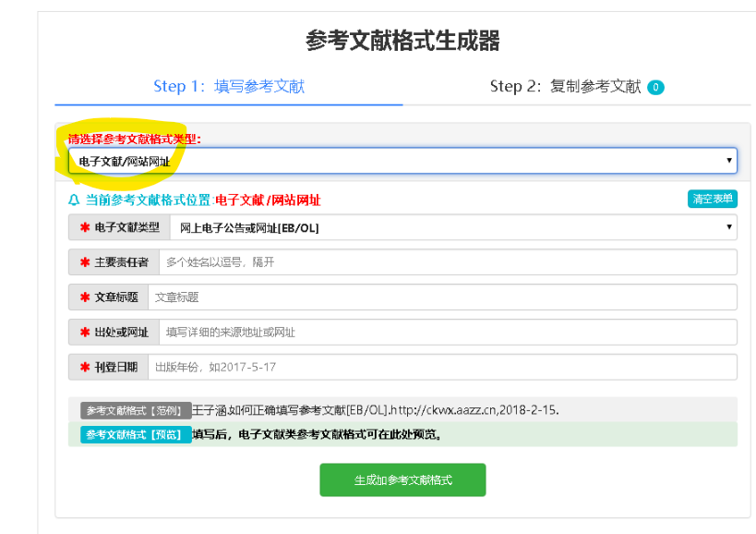Viewport: 756px width, 534px height.
Task: Click the red asterisk beside 刊登日期
Action: pyautogui.click(x=85, y=367)
